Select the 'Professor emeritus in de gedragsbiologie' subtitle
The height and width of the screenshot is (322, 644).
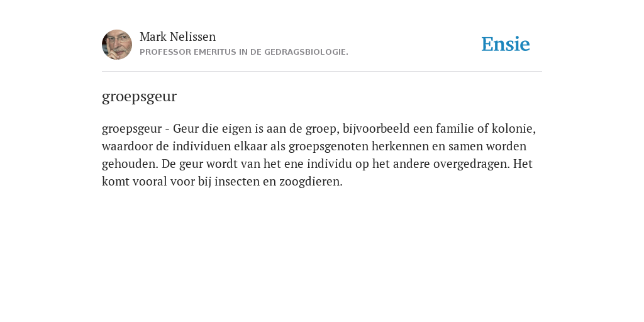pyautogui.click(x=244, y=52)
